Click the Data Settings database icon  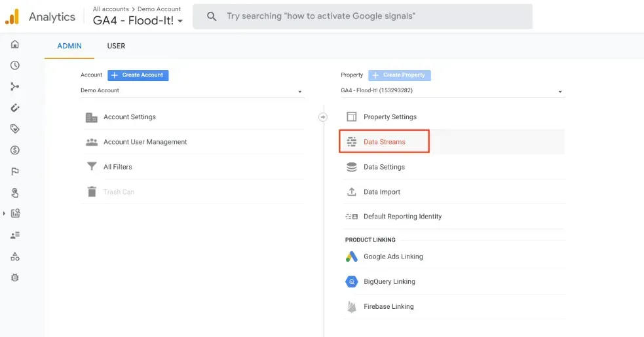(352, 167)
